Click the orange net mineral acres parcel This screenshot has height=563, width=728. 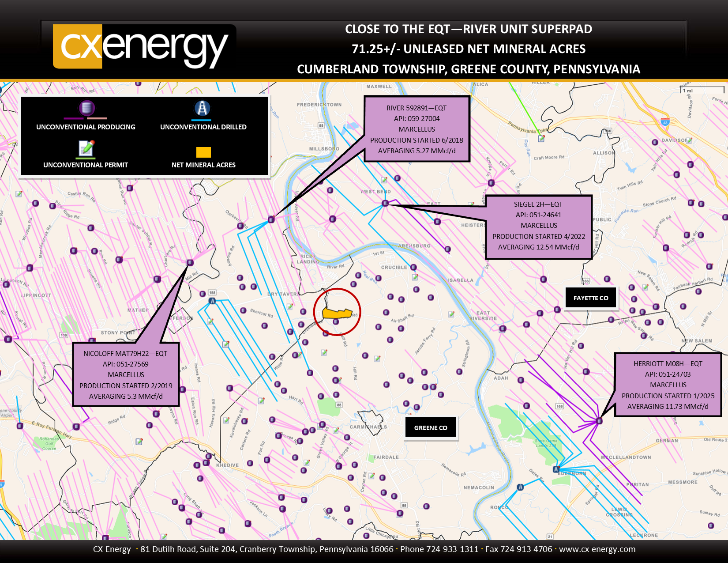(337, 313)
